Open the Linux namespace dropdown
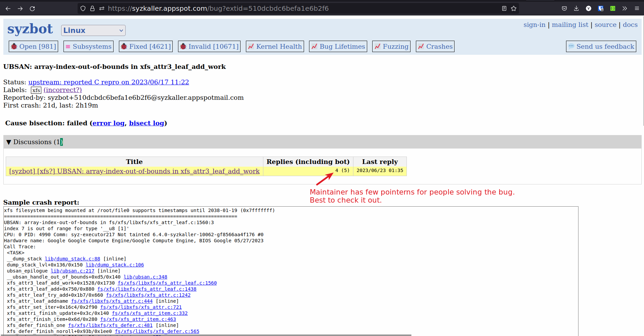This screenshot has height=336, width=644. point(93,30)
